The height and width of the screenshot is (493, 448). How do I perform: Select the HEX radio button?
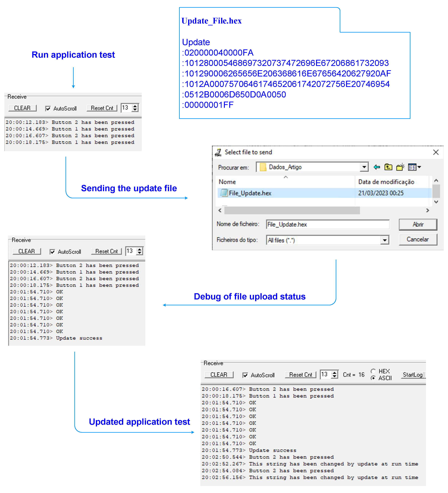click(x=373, y=371)
